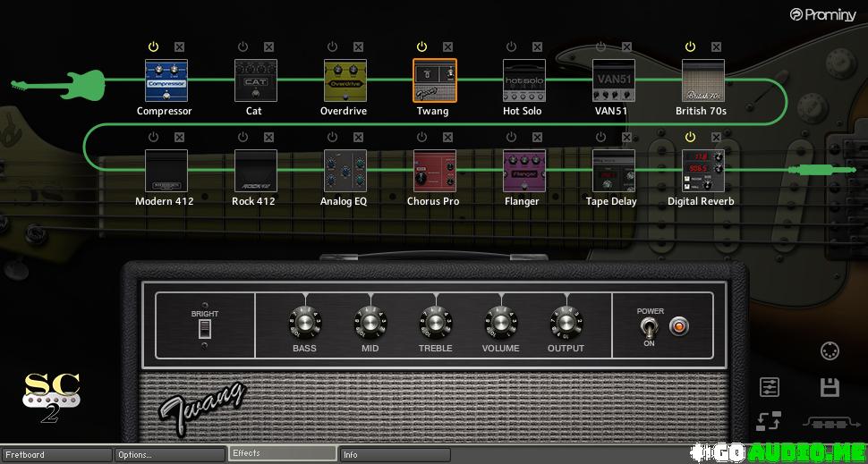Toggle power on British 70s amp
868x464 pixels.
tap(690, 46)
